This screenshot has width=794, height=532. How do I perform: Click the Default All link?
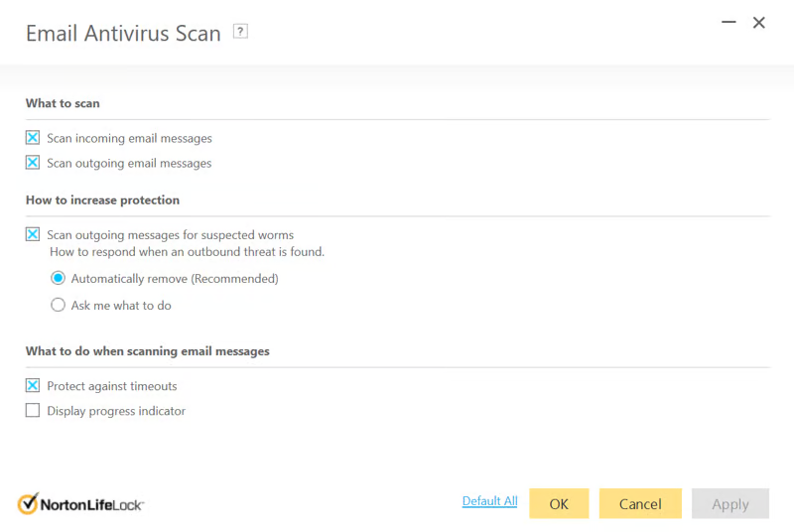point(489,501)
